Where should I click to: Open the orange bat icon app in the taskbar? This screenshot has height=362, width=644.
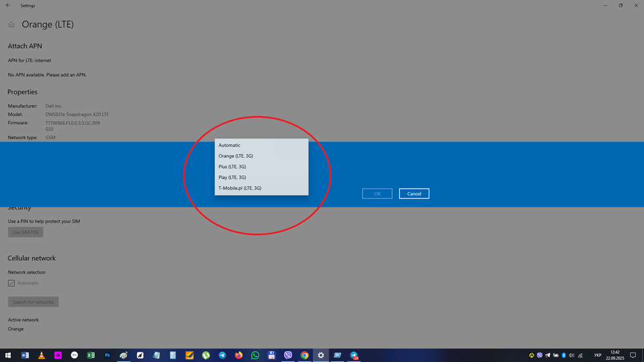point(190,356)
